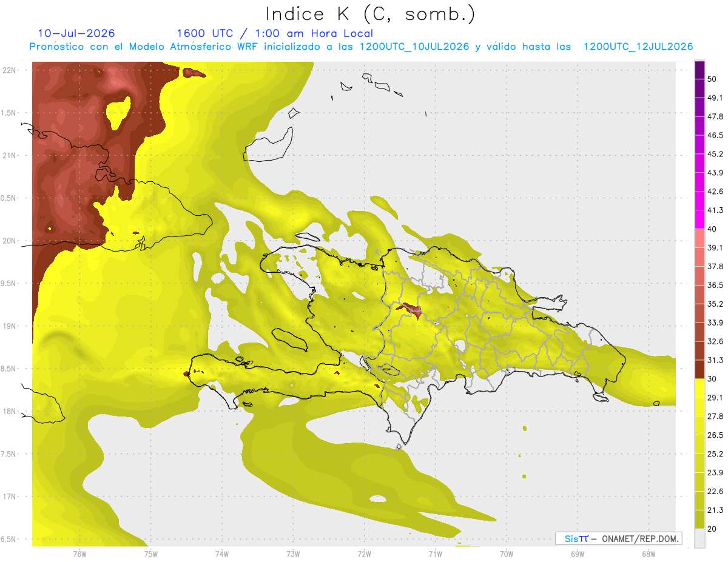Viewport: 728px width, 562px height.
Task: Click the colorbar value '37.8'
Action: tap(715, 266)
